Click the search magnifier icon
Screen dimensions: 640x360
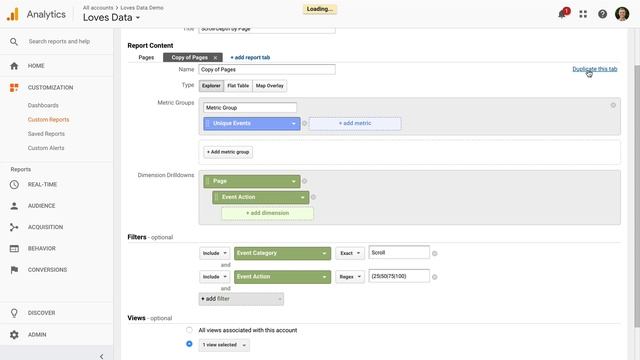tap(14, 42)
